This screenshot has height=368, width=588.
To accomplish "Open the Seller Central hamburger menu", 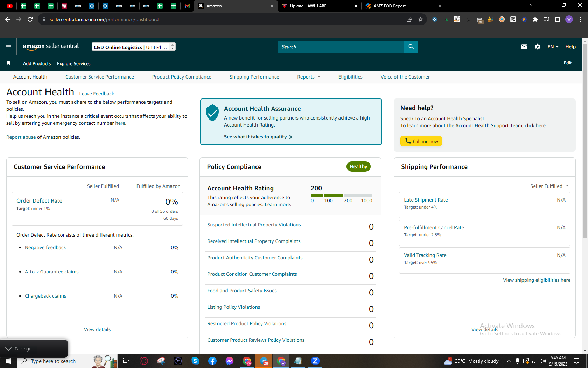I will pyautogui.click(x=8, y=47).
